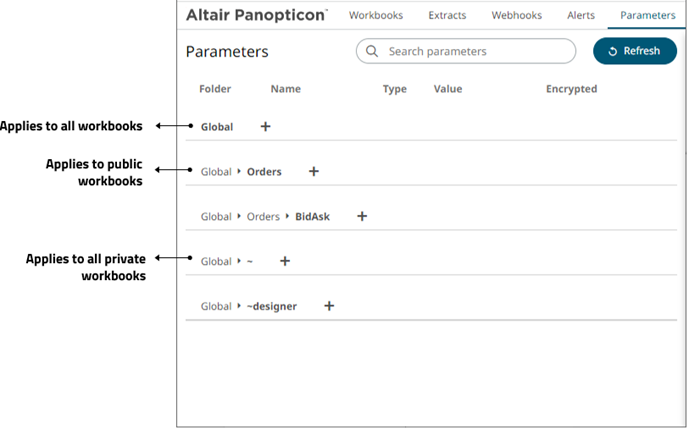Select the ~designer folder breadcrumb

point(272,306)
